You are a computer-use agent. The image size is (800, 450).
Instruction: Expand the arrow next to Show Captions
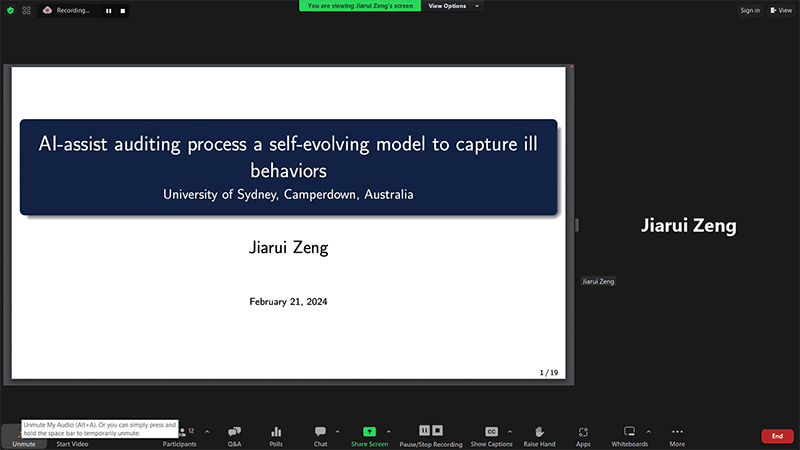click(x=508, y=431)
